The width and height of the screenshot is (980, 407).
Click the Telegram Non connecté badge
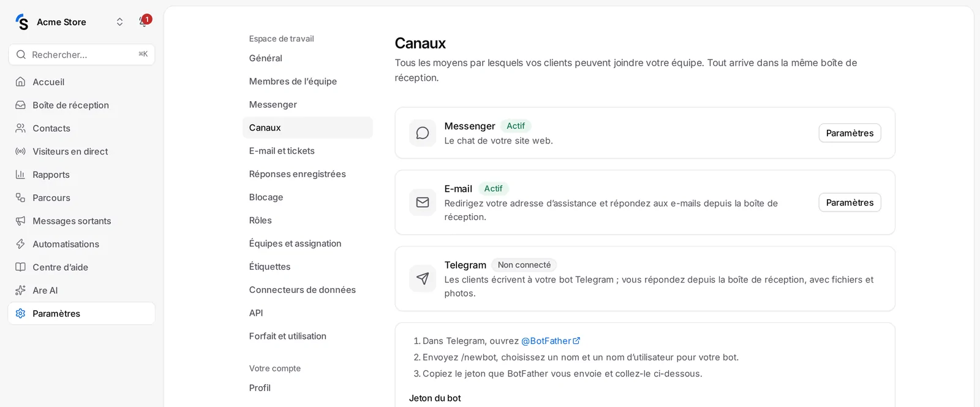pos(524,265)
